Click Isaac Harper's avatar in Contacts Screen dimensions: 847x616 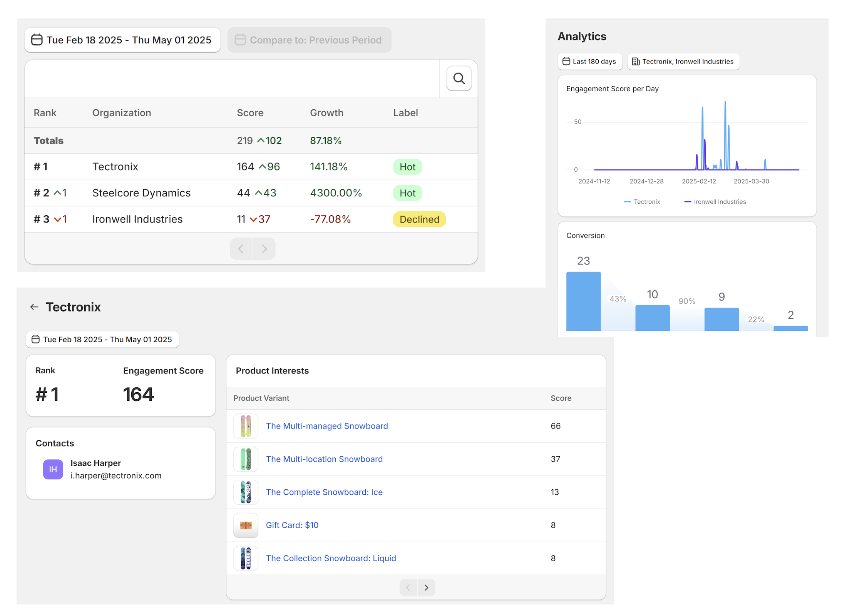pyautogui.click(x=53, y=469)
